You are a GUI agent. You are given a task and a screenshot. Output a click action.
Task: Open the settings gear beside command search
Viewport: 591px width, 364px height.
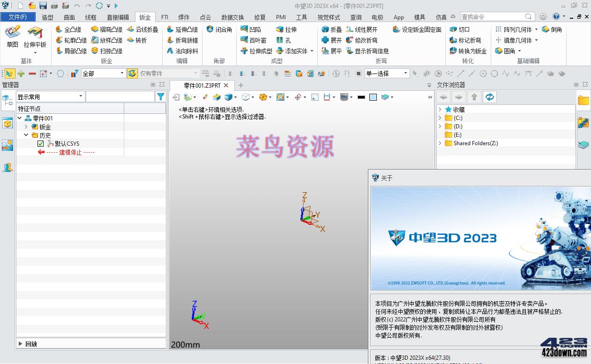click(543, 16)
